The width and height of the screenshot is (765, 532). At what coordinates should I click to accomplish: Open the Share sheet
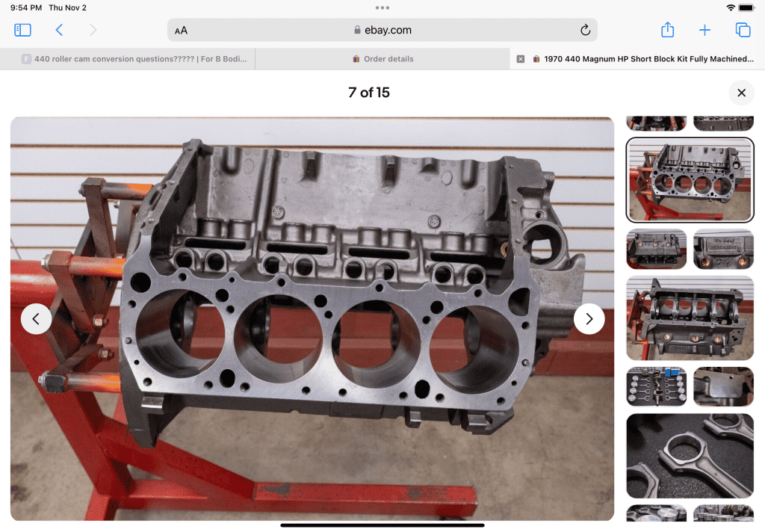[x=667, y=30]
